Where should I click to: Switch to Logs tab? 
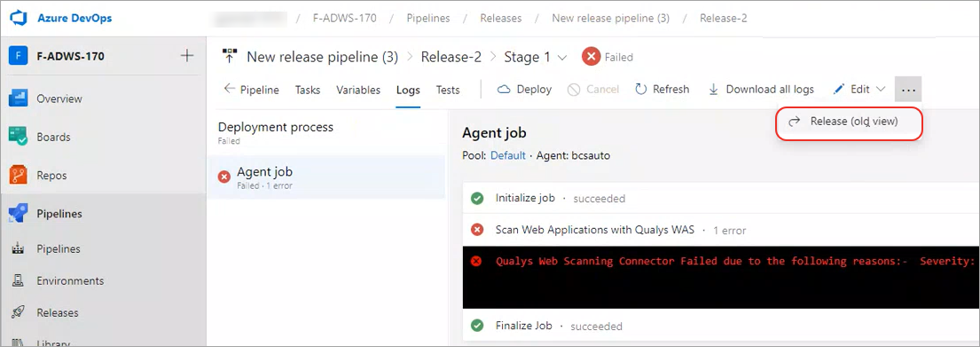pos(407,90)
